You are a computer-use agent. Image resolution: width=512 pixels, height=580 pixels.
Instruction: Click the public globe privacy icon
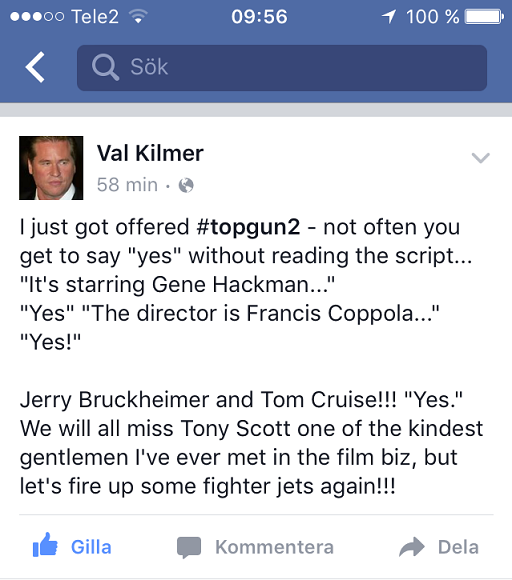(186, 185)
